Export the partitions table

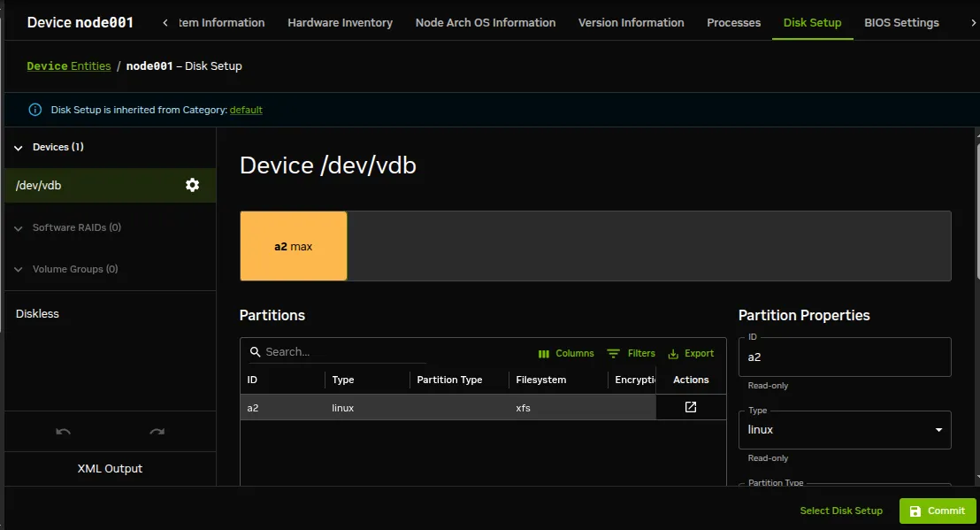pos(691,353)
